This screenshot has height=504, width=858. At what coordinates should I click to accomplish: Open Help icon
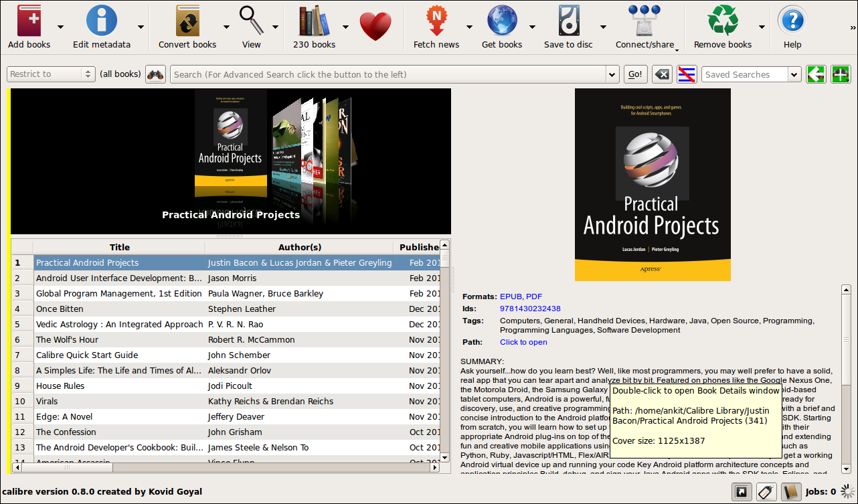(792, 21)
